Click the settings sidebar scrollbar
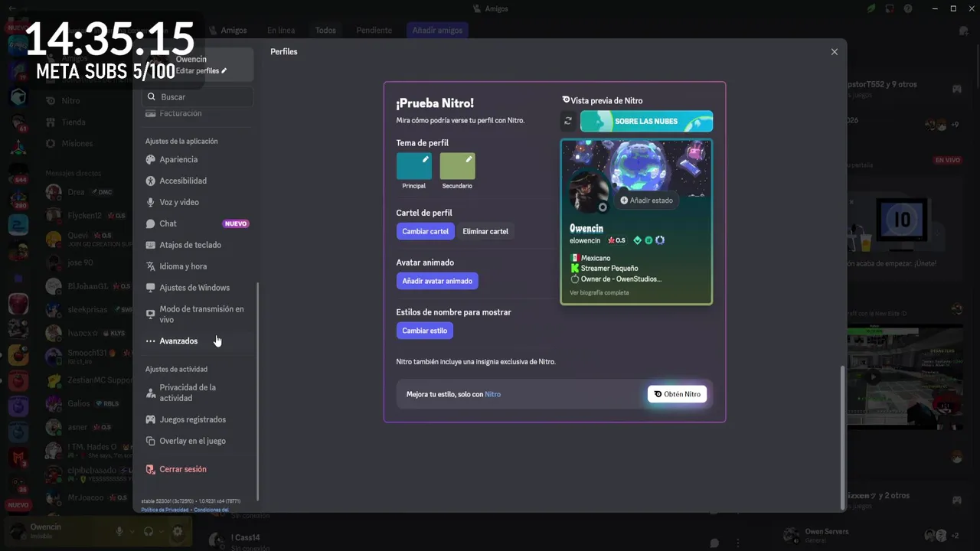Image resolution: width=980 pixels, height=551 pixels. coord(258,391)
